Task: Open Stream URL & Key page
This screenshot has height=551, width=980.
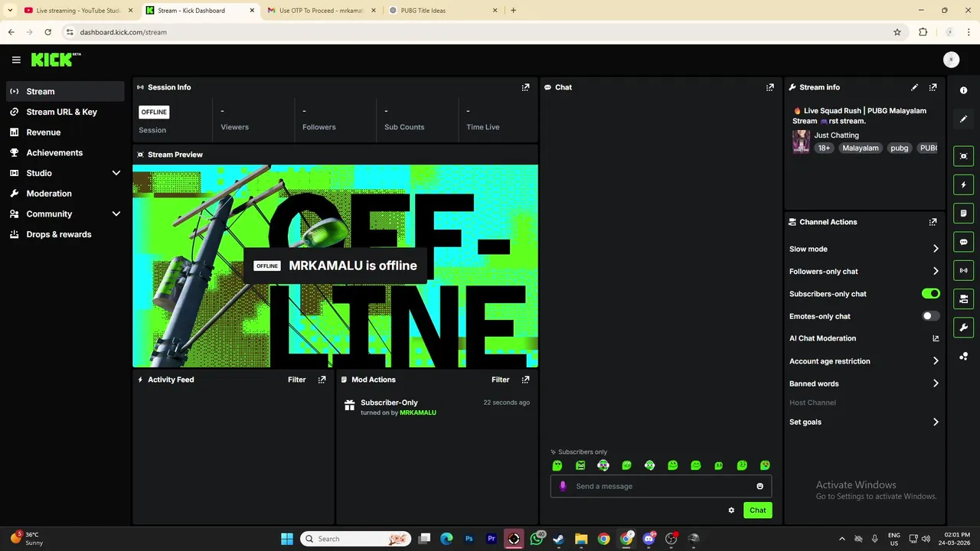Action: (65, 112)
